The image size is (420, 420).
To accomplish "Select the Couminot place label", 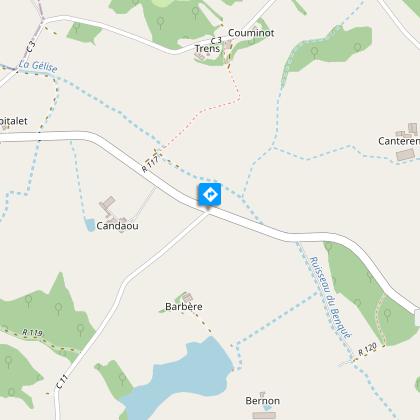I will 251,33.
